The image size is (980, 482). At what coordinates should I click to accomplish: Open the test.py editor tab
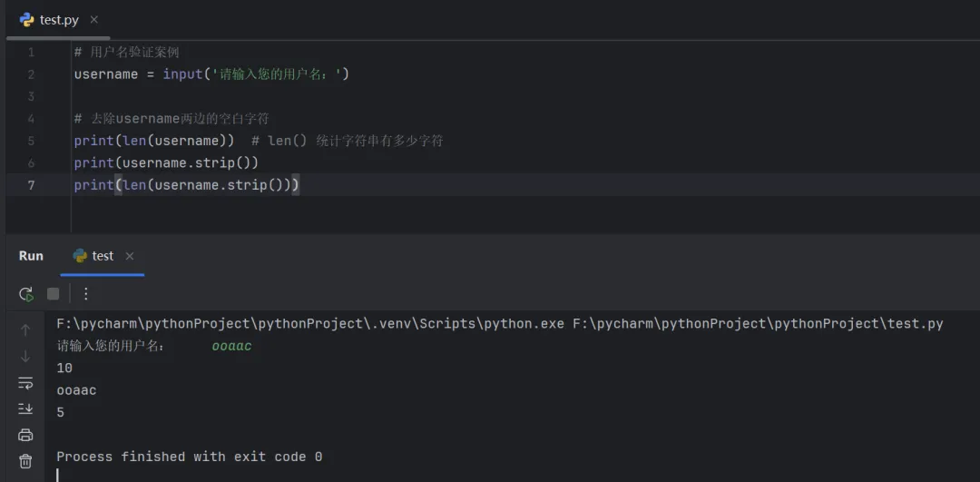coord(59,20)
